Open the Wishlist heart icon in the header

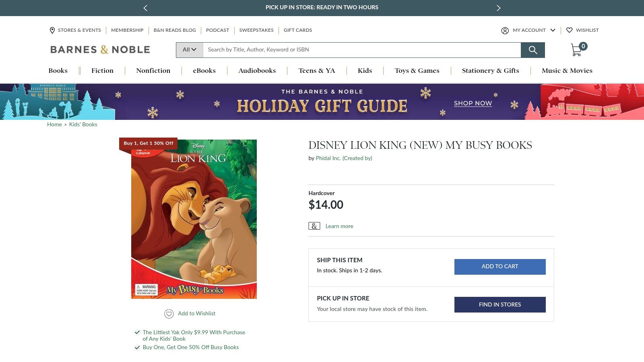(570, 30)
